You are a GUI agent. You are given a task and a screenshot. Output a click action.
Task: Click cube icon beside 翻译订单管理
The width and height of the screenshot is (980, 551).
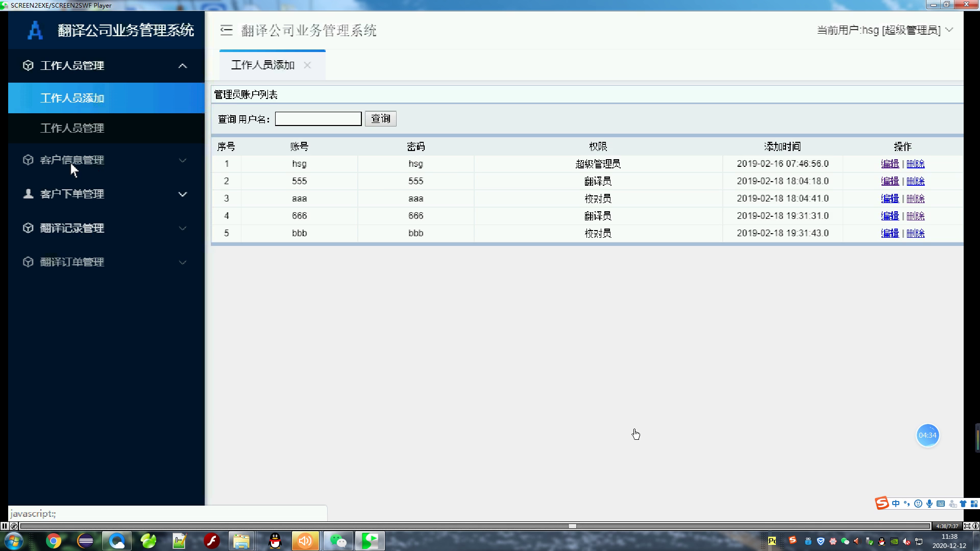tap(28, 262)
